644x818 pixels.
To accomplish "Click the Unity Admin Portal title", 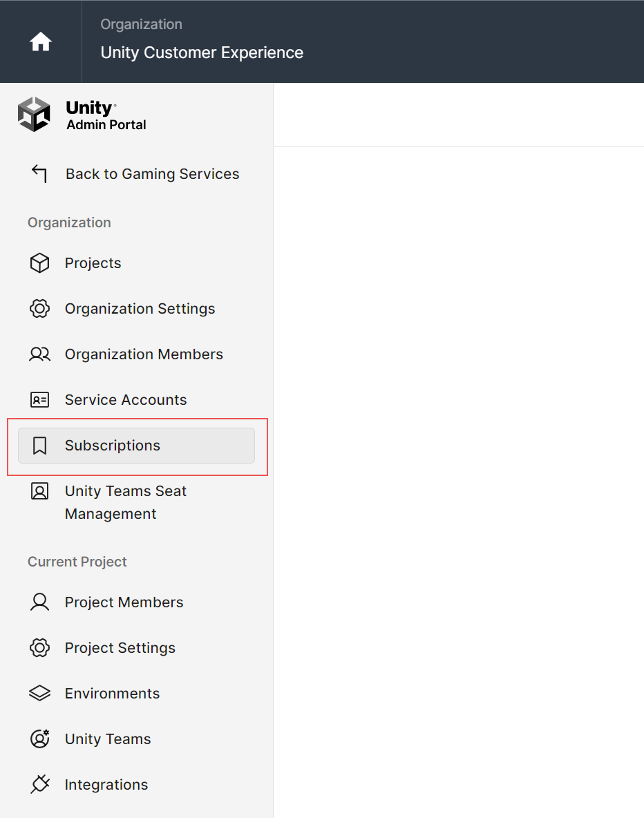I will point(106,115).
